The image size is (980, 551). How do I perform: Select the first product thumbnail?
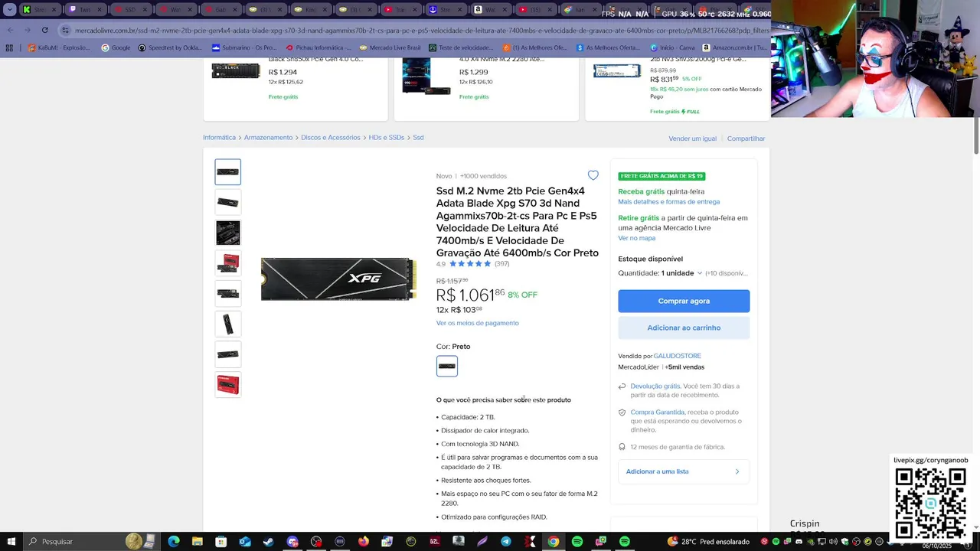(227, 172)
